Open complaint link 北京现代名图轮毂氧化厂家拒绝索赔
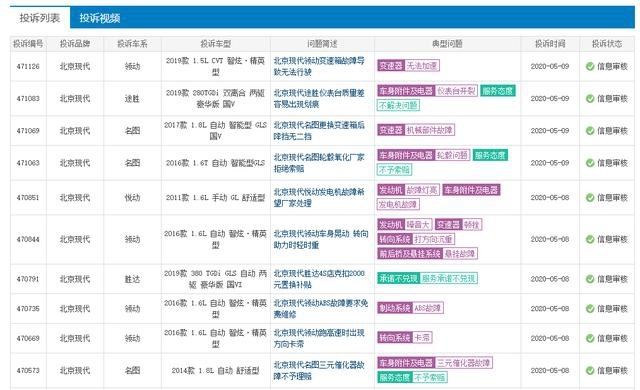 coord(319,163)
